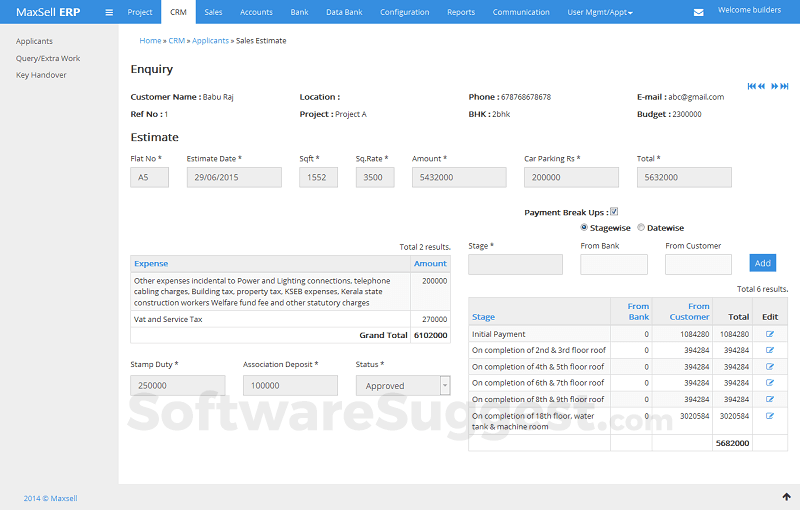Jump to last record arrow icon
This screenshot has width=800, height=510.
pyautogui.click(x=784, y=86)
